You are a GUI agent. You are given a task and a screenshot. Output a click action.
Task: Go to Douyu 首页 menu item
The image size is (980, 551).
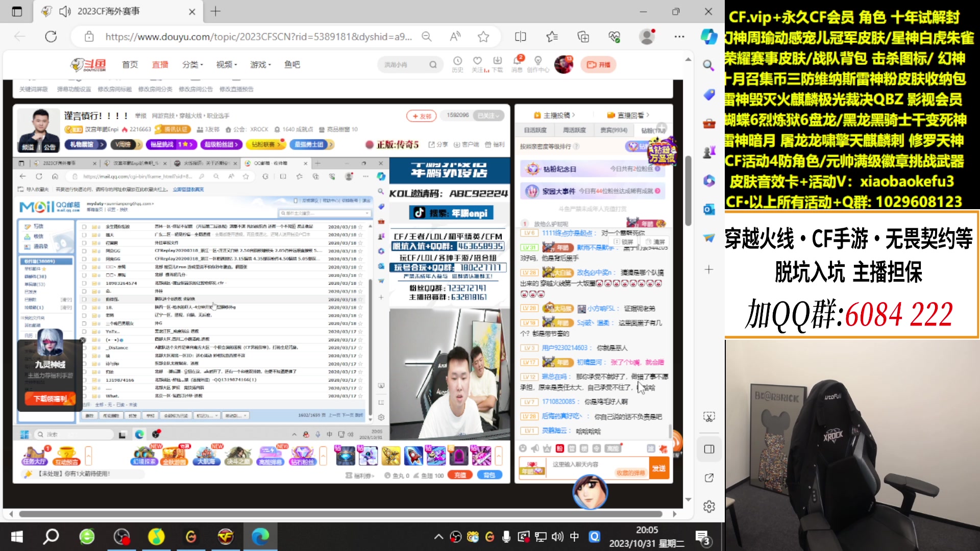[x=130, y=65]
